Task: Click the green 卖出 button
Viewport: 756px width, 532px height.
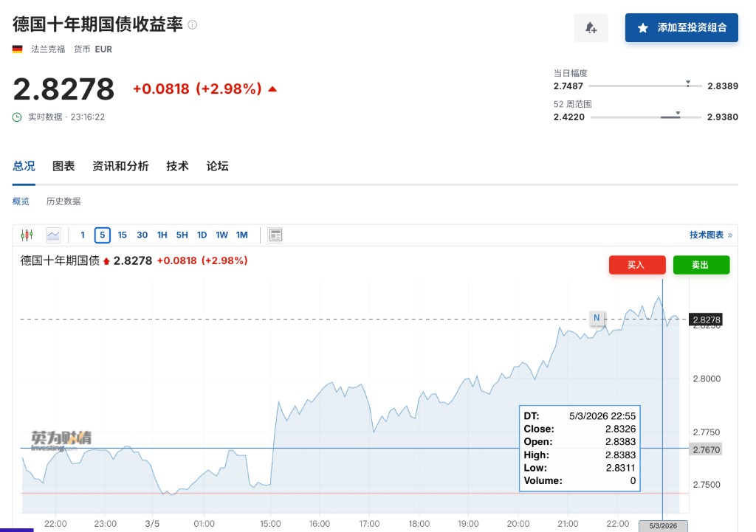Action: click(x=701, y=265)
